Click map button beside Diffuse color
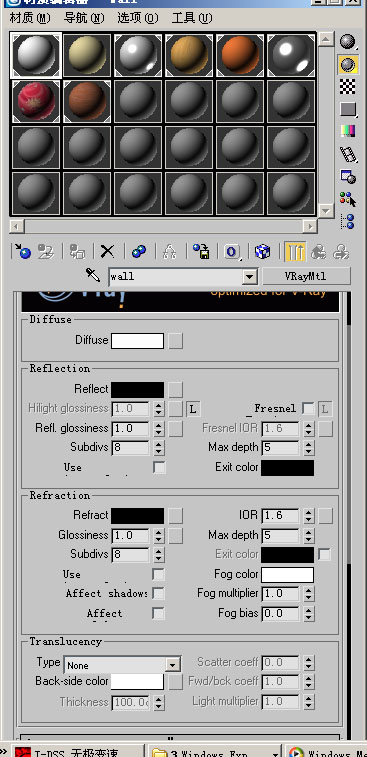This screenshot has height=757, width=367. click(x=176, y=341)
